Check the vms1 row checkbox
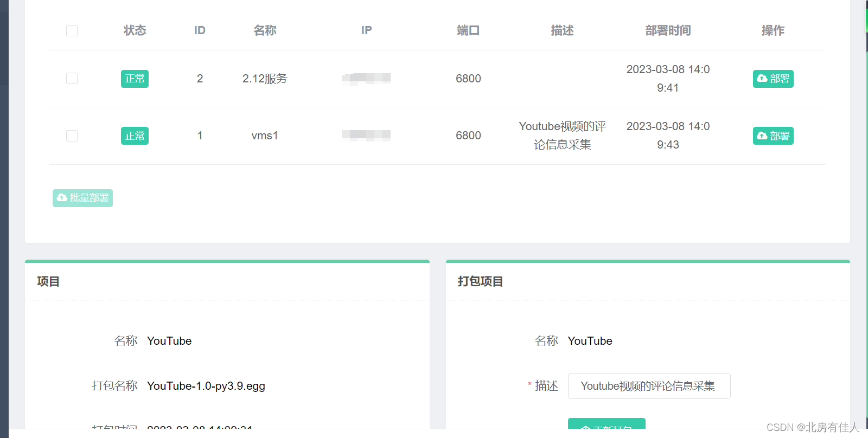The height and width of the screenshot is (438, 868). (72, 136)
